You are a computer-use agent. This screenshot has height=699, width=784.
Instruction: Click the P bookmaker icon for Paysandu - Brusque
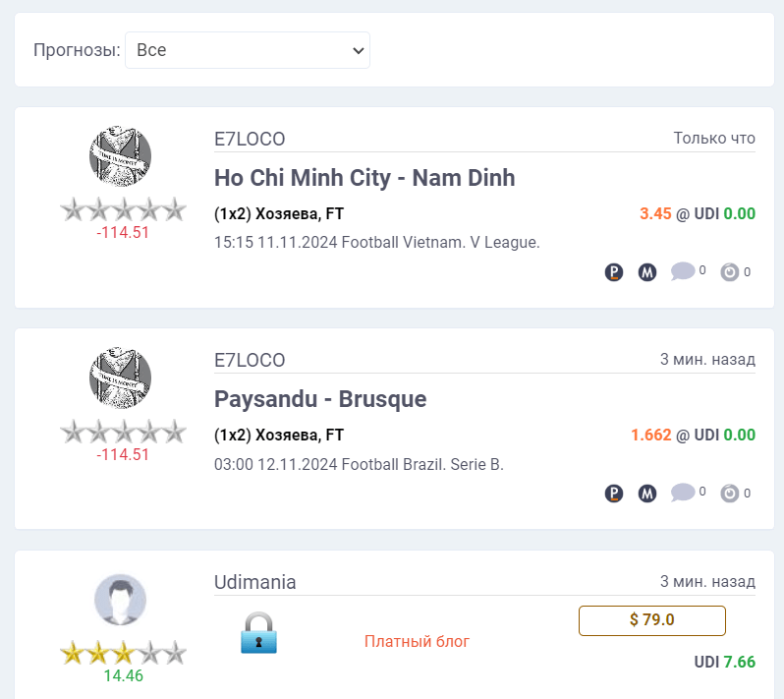coord(614,494)
